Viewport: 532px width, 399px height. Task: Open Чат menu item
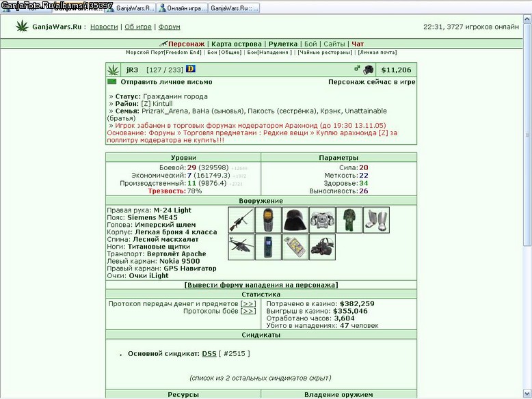[358, 44]
